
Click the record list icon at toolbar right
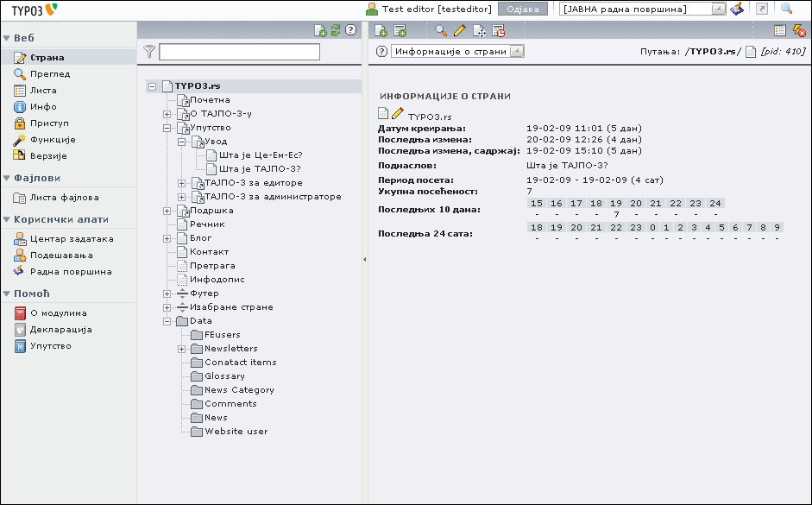click(x=780, y=30)
